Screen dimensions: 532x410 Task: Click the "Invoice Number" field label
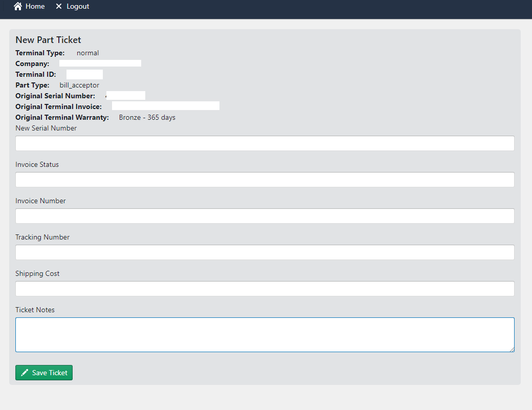click(x=41, y=201)
